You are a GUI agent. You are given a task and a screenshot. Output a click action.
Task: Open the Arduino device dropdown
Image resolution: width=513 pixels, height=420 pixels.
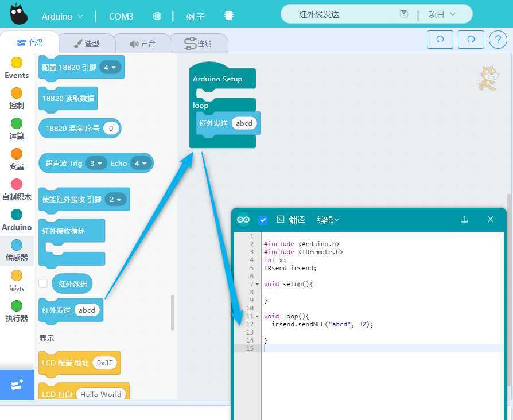pyautogui.click(x=63, y=17)
